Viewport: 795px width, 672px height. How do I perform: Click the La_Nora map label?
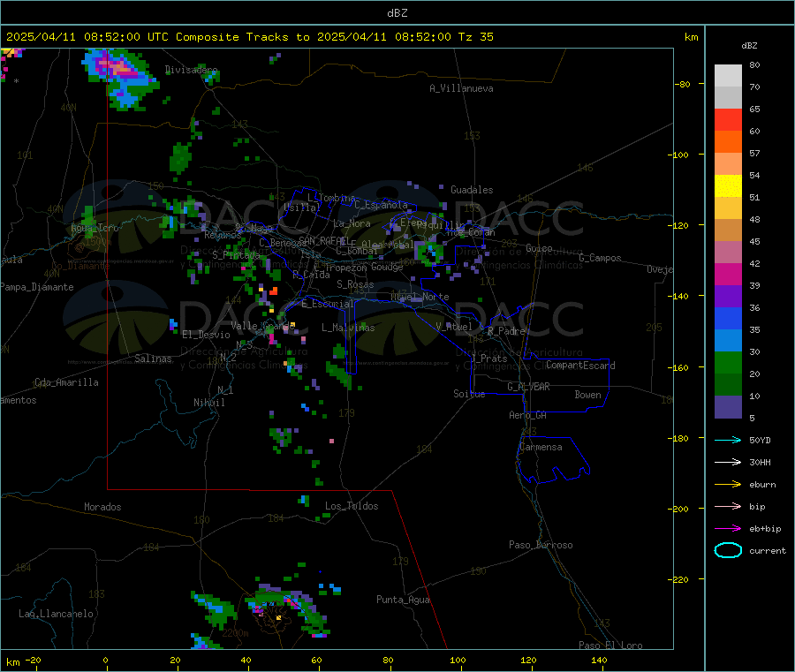coord(352,223)
